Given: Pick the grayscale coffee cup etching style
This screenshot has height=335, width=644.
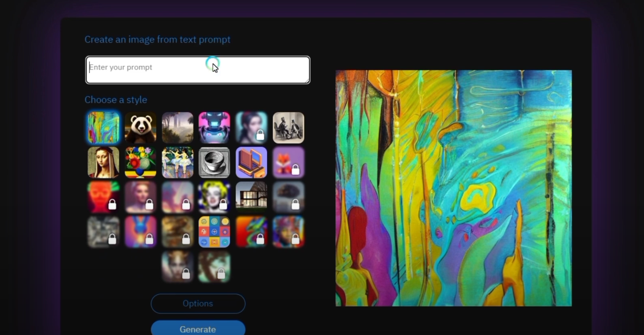Looking at the screenshot, I should 214,163.
